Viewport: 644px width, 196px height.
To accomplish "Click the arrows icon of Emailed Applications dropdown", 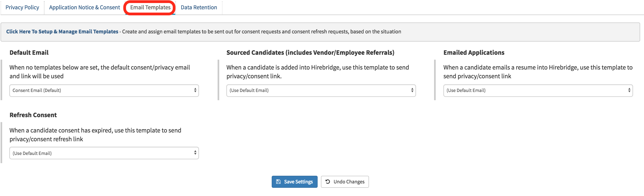I will coord(629,90).
